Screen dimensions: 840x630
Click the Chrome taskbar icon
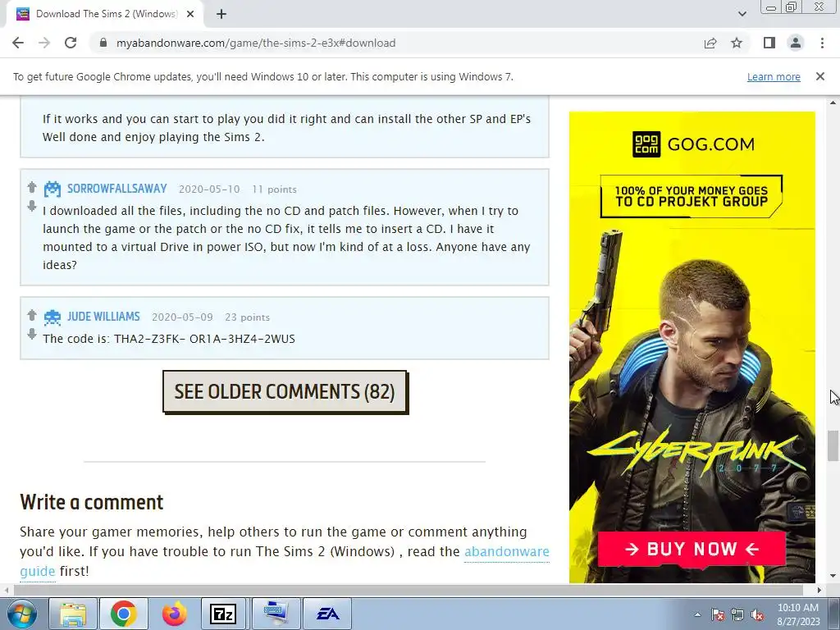[x=124, y=614]
